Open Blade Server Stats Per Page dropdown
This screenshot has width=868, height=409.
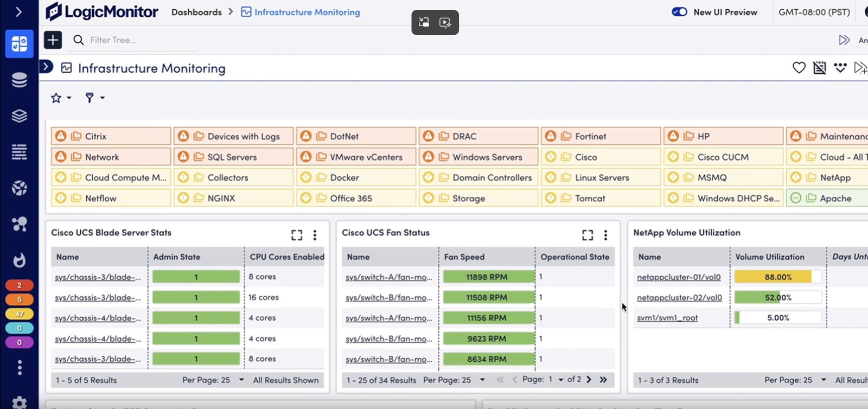[x=213, y=380]
